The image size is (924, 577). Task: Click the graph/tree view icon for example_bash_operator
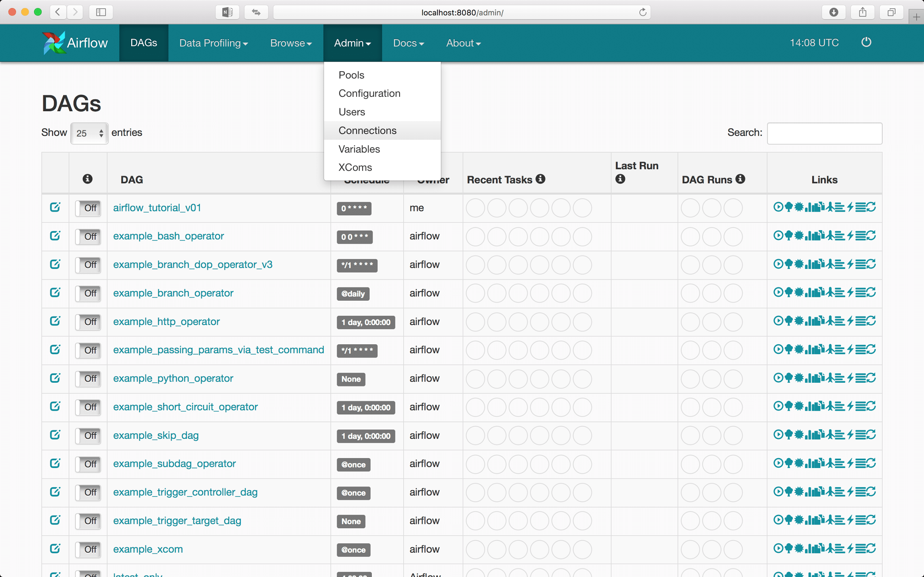coord(787,236)
